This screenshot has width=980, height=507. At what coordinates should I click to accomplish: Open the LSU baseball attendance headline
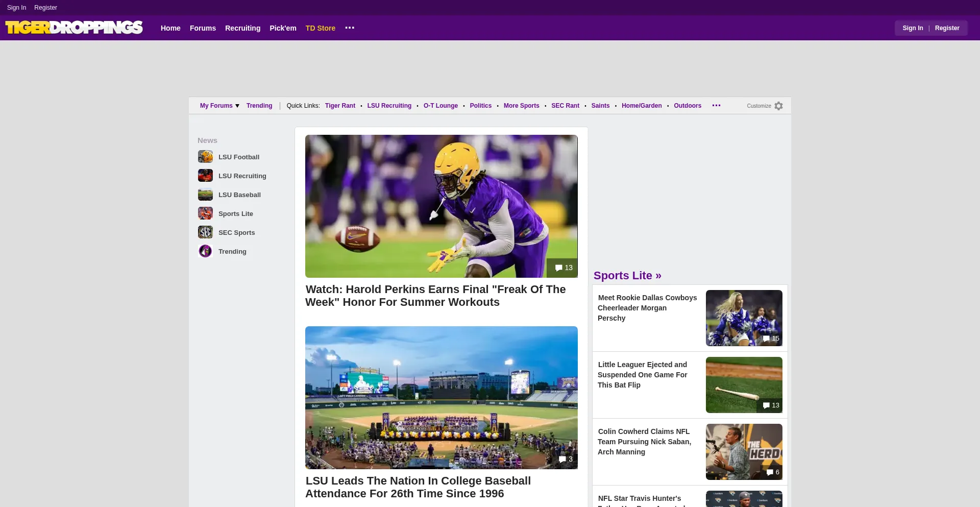point(418,487)
